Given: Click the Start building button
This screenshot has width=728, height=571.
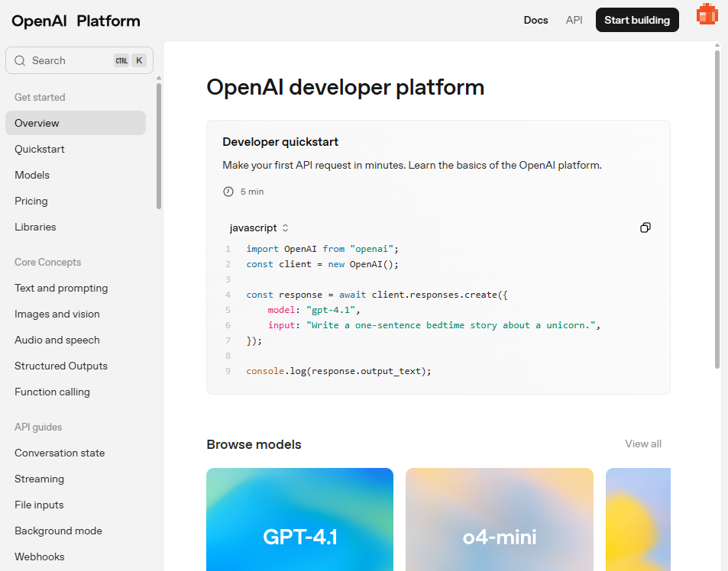Looking at the screenshot, I should click(x=637, y=20).
